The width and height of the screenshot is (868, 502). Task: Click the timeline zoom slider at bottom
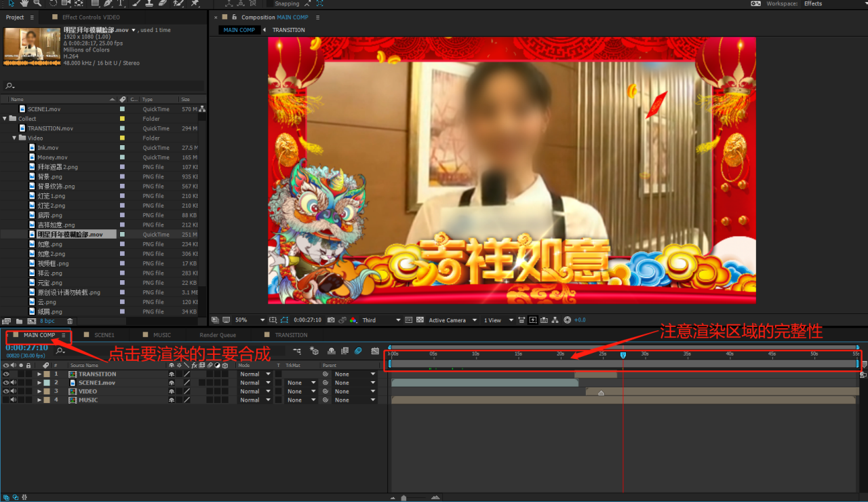tap(403, 498)
